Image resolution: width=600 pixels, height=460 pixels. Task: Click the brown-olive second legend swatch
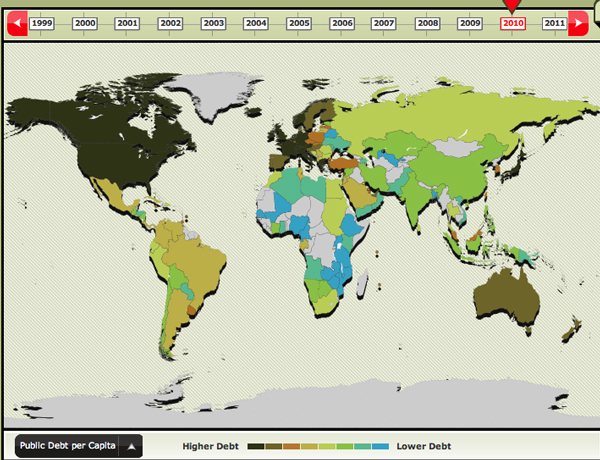tap(274, 446)
